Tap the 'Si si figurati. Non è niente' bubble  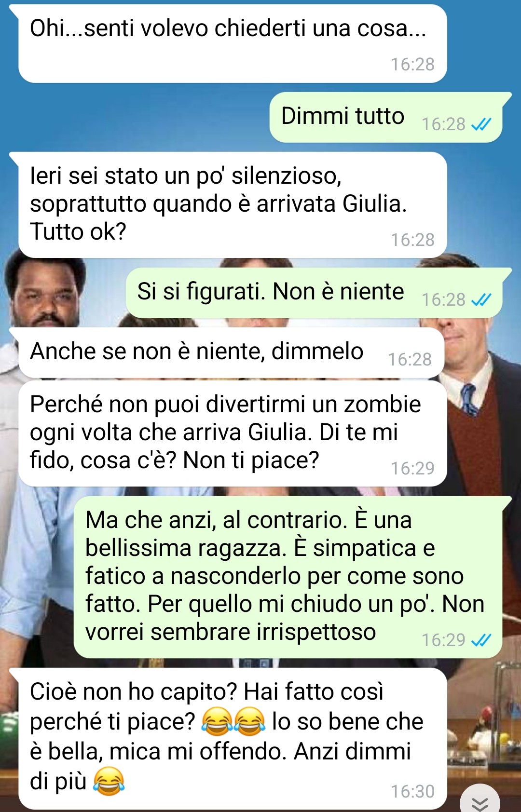pyautogui.click(x=314, y=293)
